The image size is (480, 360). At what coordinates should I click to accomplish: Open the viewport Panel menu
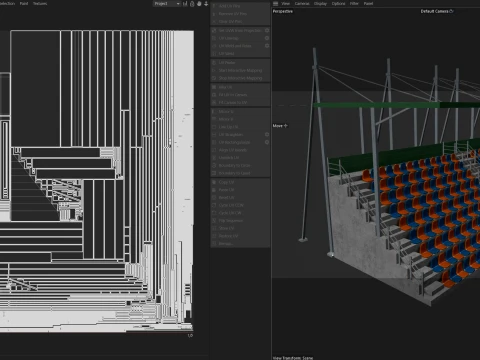point(368,4)
